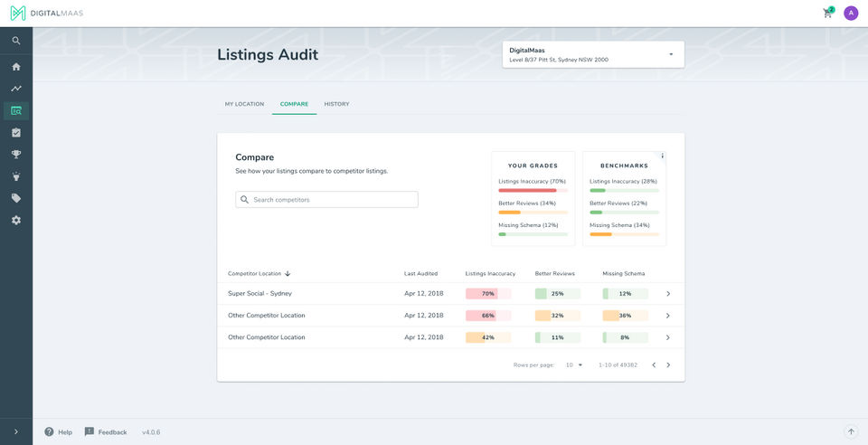The height and width of the screenshot is (445, 868).
Task: Expand the 42% competitor row chevron
Action: (x=667, y=337)
